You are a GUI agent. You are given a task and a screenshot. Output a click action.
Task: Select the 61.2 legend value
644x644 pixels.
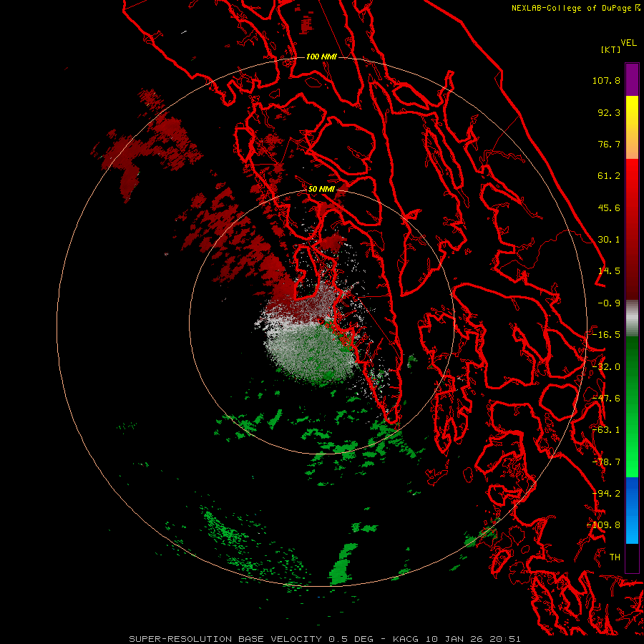click(x=609, y=176)
